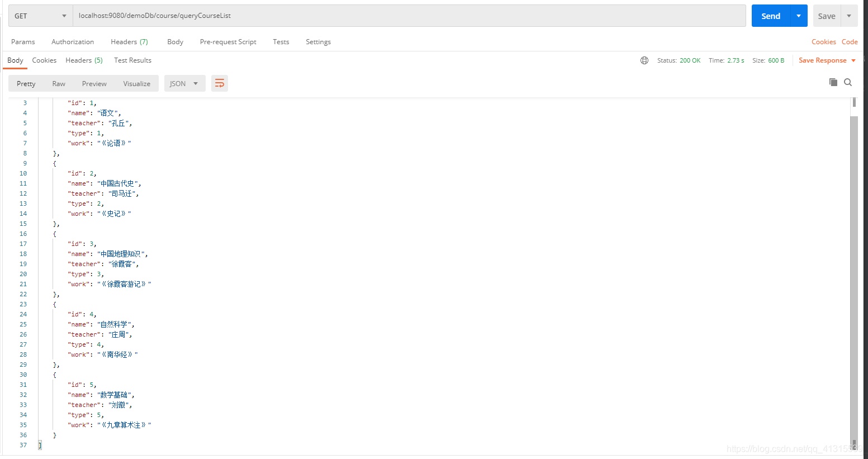
Task: Open the Code snippet link
Action: (x=850, y=41)
